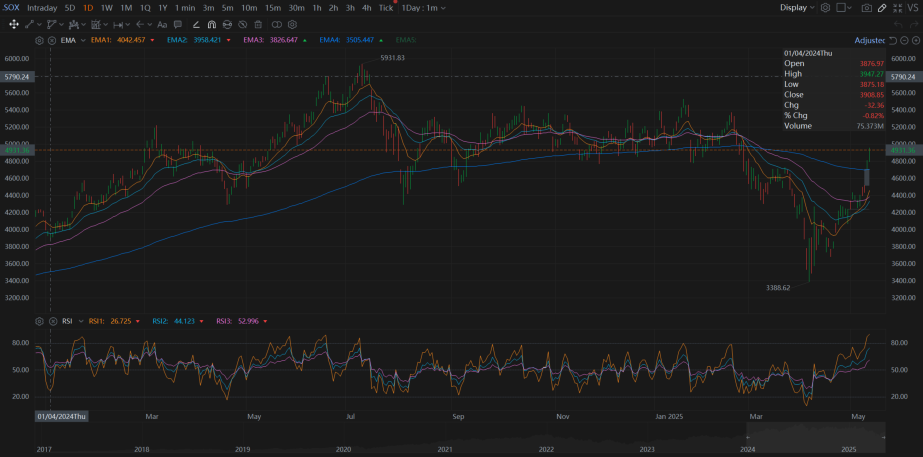This screenshot has width=923, height=457.
Task: Select the projection chart drawing tool
Action: 96,24
